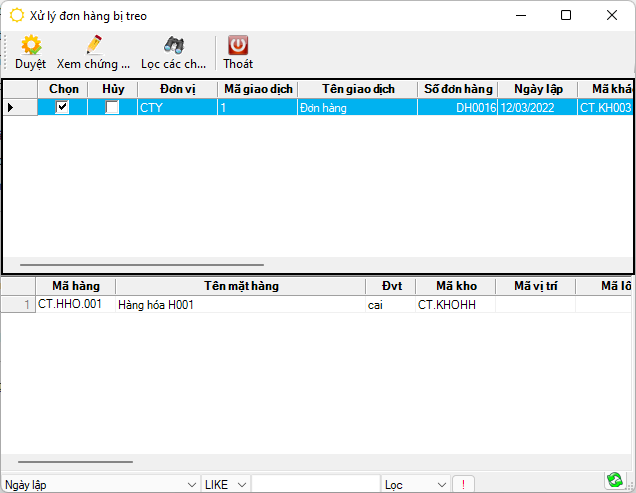Open the Lọc filter mode dropdown

pos(442,485)
